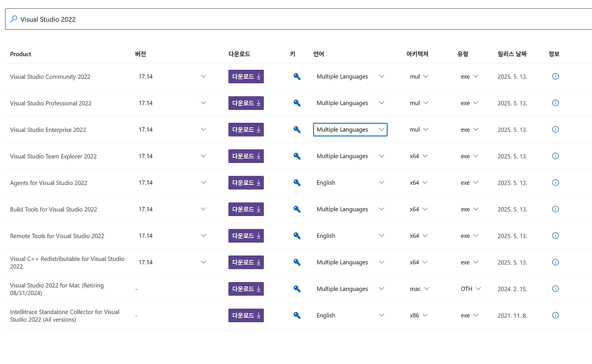Click the 다운로드 column header
592x364 pixels.
coord(240,54)
